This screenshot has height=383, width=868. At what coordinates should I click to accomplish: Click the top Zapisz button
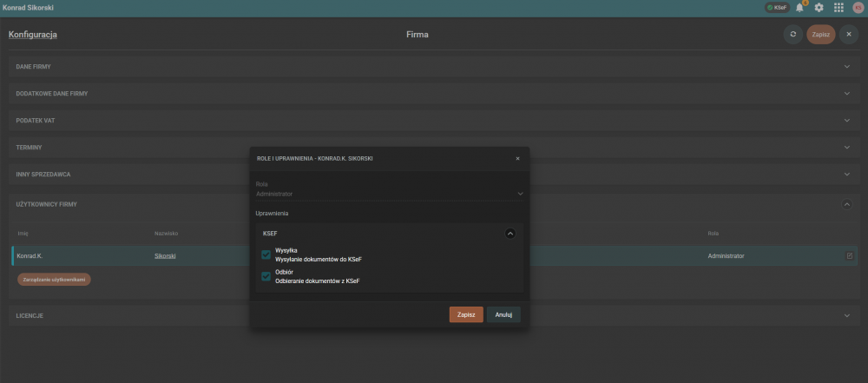[x=821, y=35]
